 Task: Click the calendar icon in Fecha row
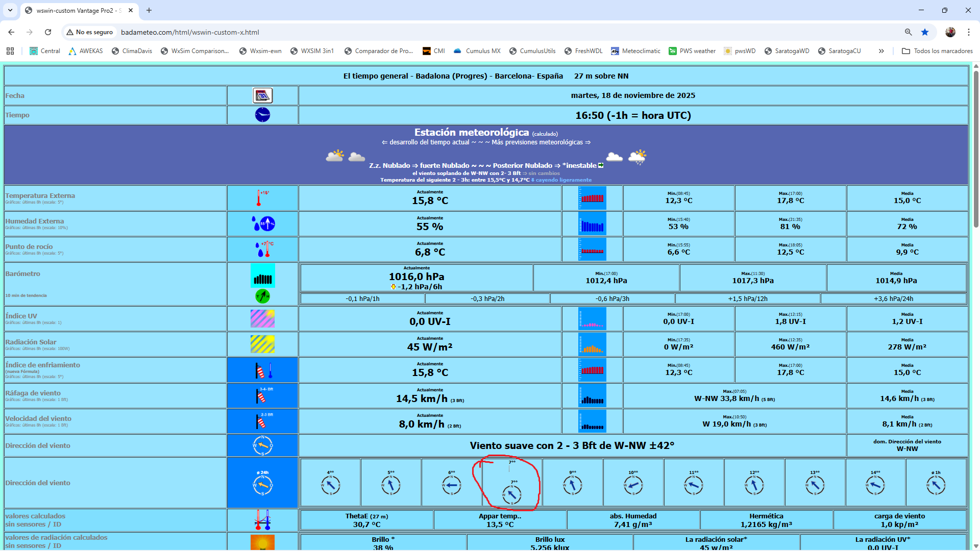click(262, 95)
